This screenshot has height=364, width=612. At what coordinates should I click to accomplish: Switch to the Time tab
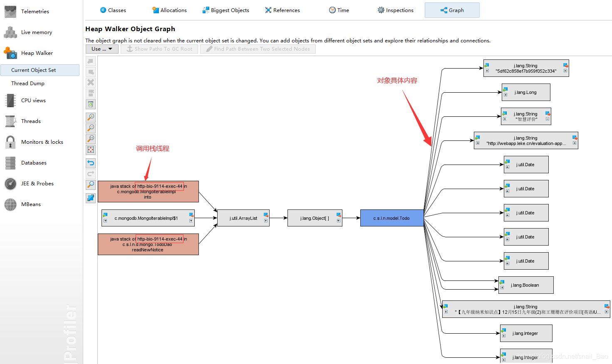[339, 10]
